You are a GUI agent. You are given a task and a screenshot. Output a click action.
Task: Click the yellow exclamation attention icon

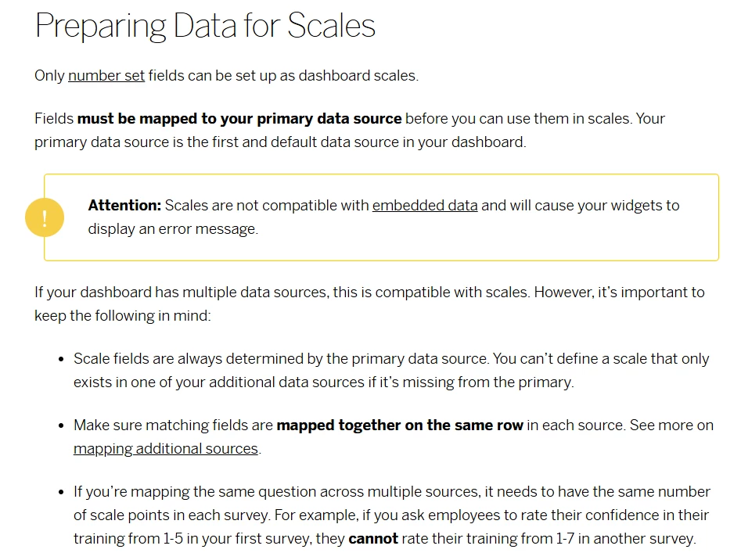click(x=45, y=217)
